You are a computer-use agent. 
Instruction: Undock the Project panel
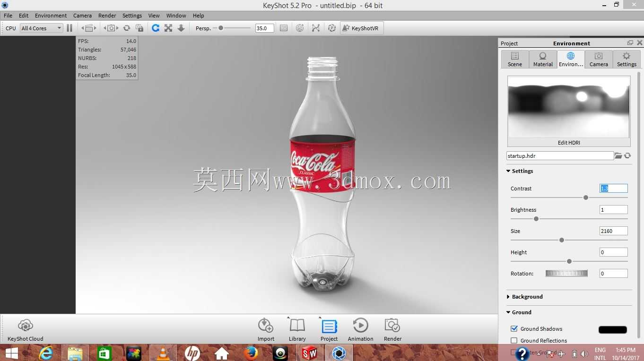(630, 43)
